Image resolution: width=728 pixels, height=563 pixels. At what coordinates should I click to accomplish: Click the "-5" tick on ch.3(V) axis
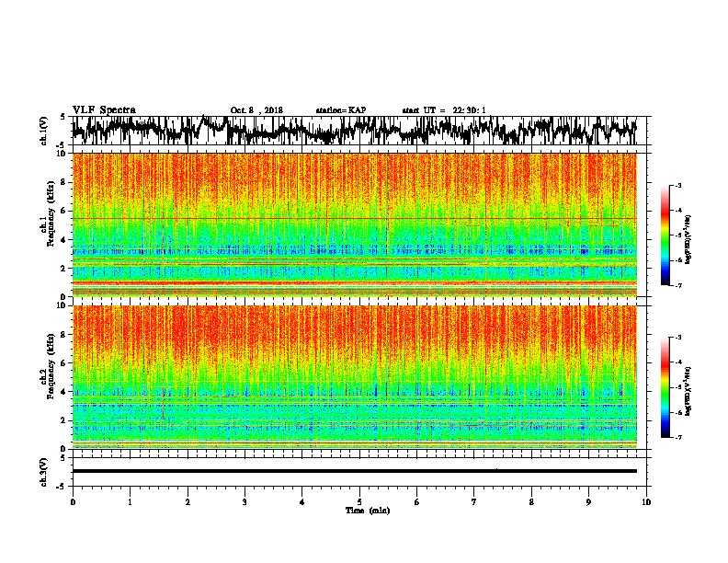click(x=62, y=487)
